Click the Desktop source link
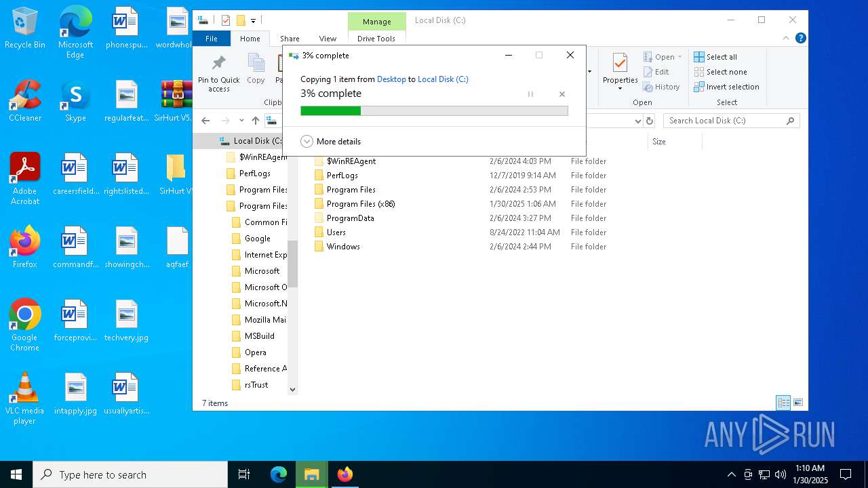The width and height of the screenshot is (868, 488). click(391, 79)
